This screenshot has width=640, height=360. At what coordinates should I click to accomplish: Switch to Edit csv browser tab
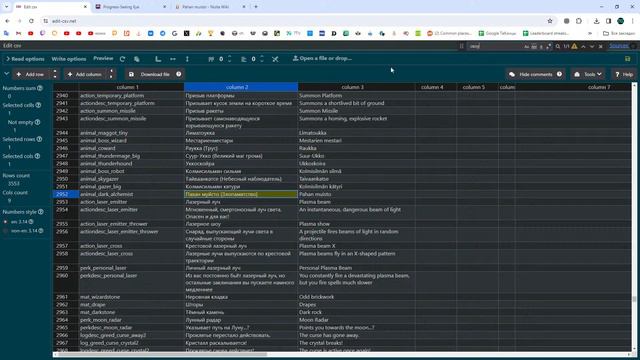pyautogui.click(x=51, y=7)
